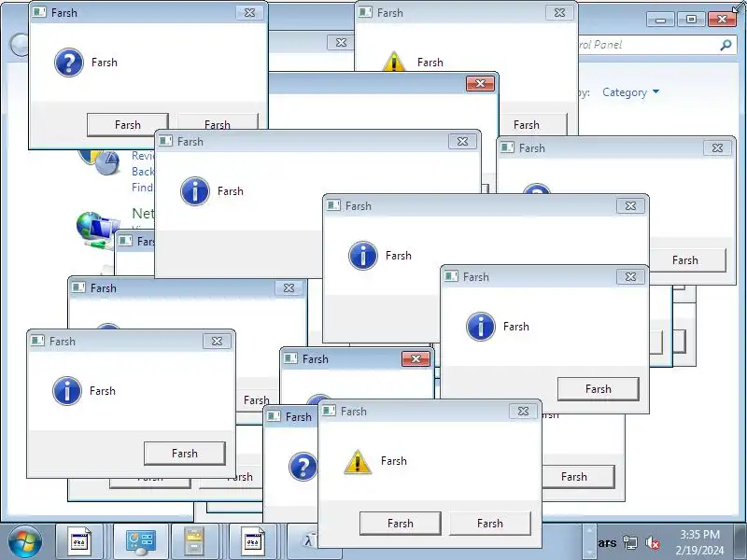The height and width of the screenshot is (560, 747).
Task: Open the Windows Start menu orb
Action: point(25,542)
